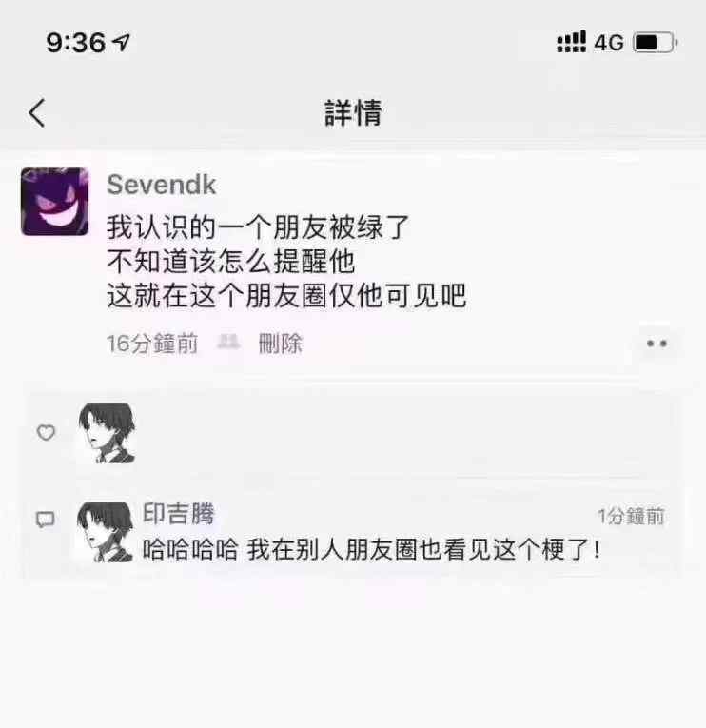Tap the 9:36 clock in status bar
This screenshot has width=706, height=728.
coord(76,43)
